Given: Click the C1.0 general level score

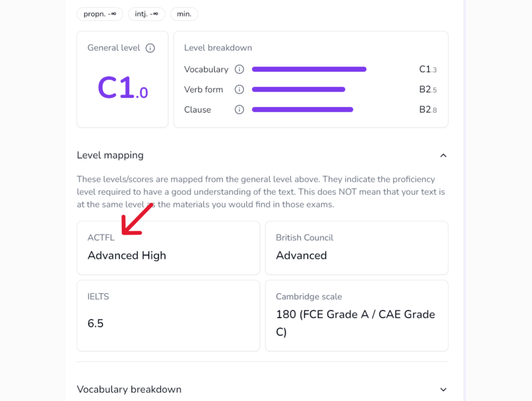Looking at the screenshot, I should (122, 88).
